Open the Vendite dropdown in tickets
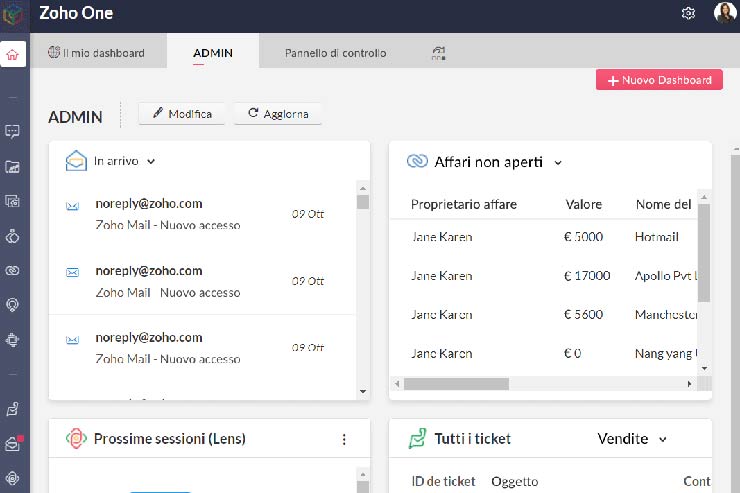 click(632, 439)
